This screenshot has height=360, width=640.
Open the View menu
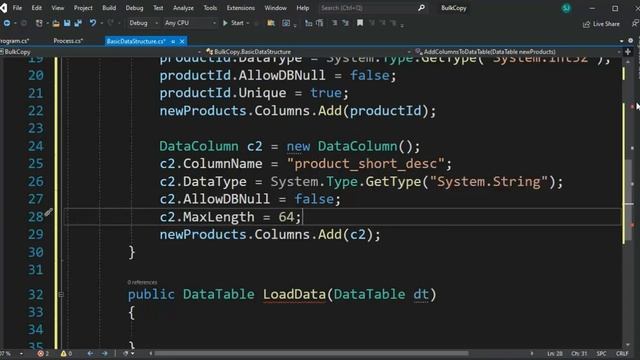click(58, 8)
